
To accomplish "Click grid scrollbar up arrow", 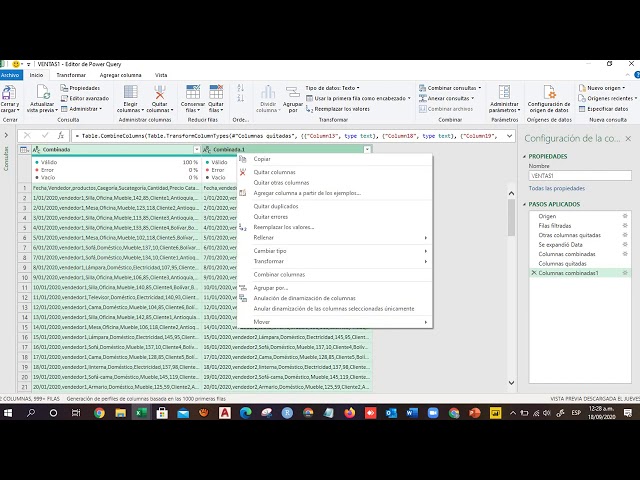I will tap(511, 193).
